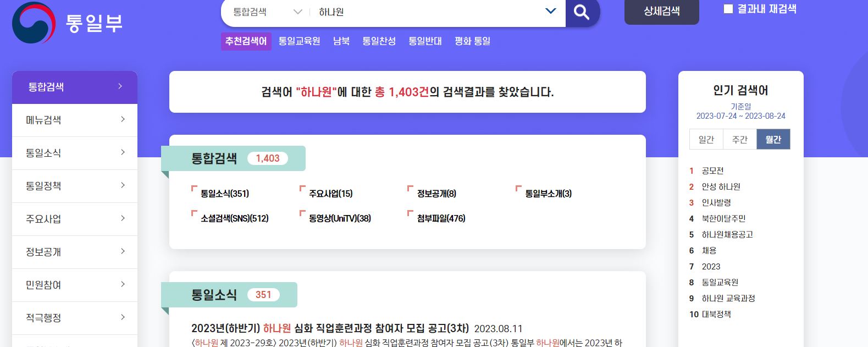Open the 통합검색 category dropdown
Viewport: 868px width, 347px height.
click(267, 12)
